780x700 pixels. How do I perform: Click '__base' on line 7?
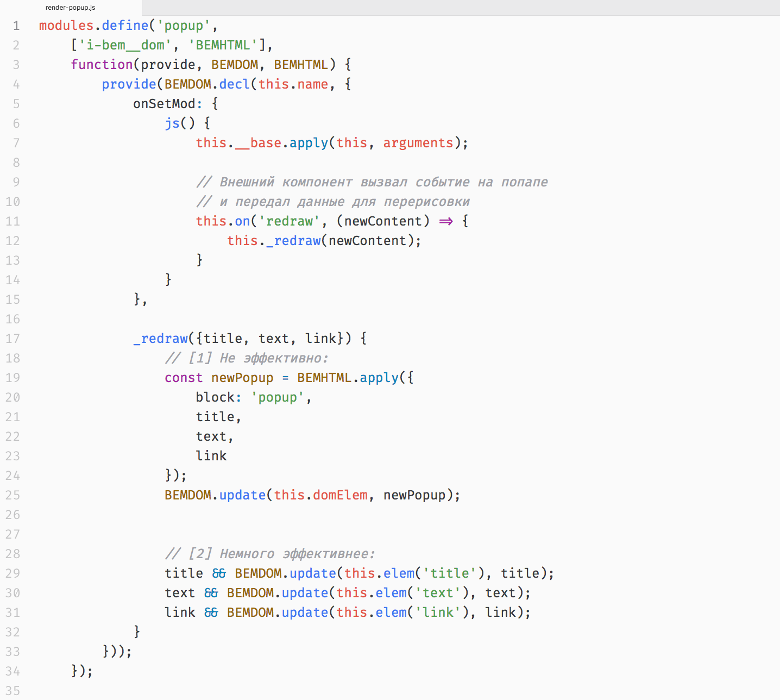(258, 143)
